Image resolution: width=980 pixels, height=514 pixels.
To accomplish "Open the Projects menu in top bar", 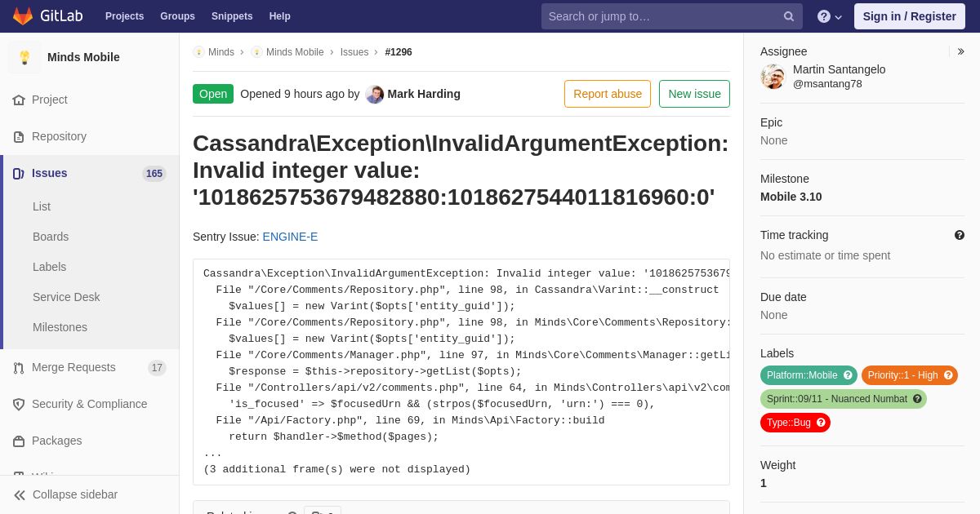I will tap(124, 16).
